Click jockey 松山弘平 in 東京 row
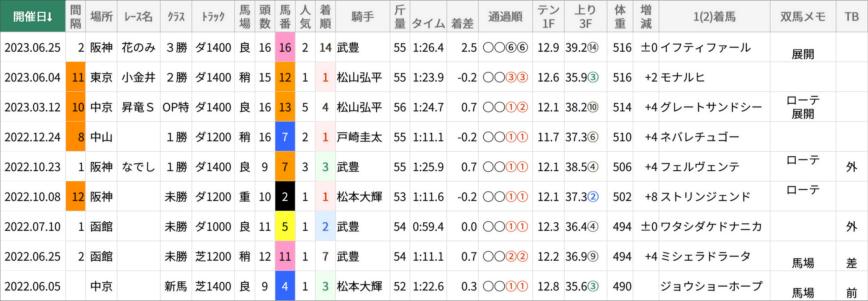This screenshot has height=301, width=868. (359, 77)
